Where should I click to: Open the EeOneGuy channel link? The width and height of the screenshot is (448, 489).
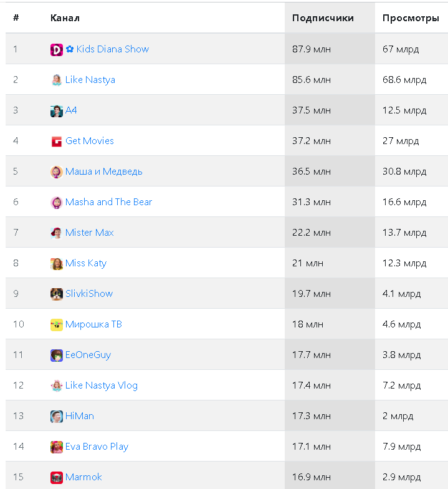pyautogui.click(x=88, y=355)
